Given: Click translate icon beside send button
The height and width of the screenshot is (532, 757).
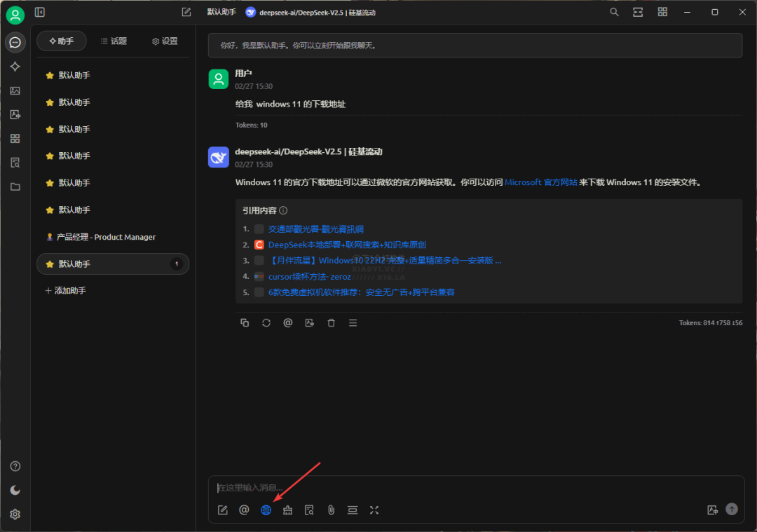Looking at the screenshot, I should click(712, 510).
